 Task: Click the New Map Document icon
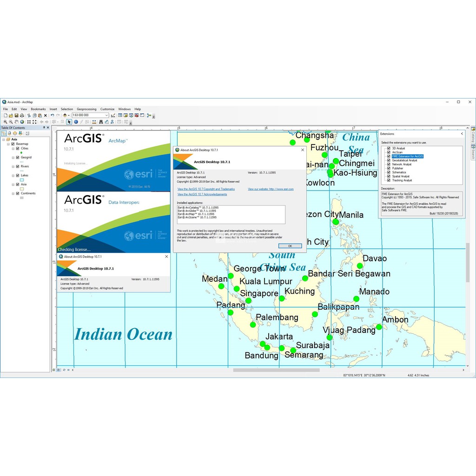pos(6,115)
